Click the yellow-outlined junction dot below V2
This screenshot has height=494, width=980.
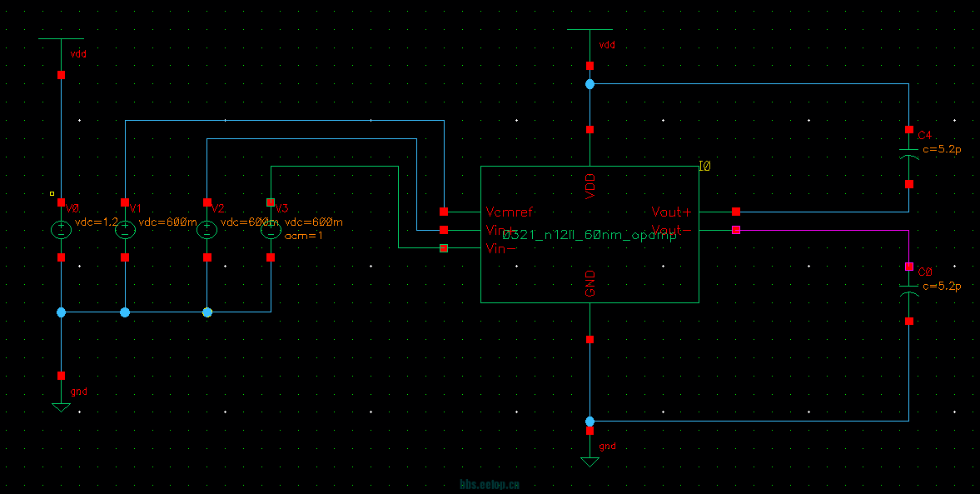206,312
